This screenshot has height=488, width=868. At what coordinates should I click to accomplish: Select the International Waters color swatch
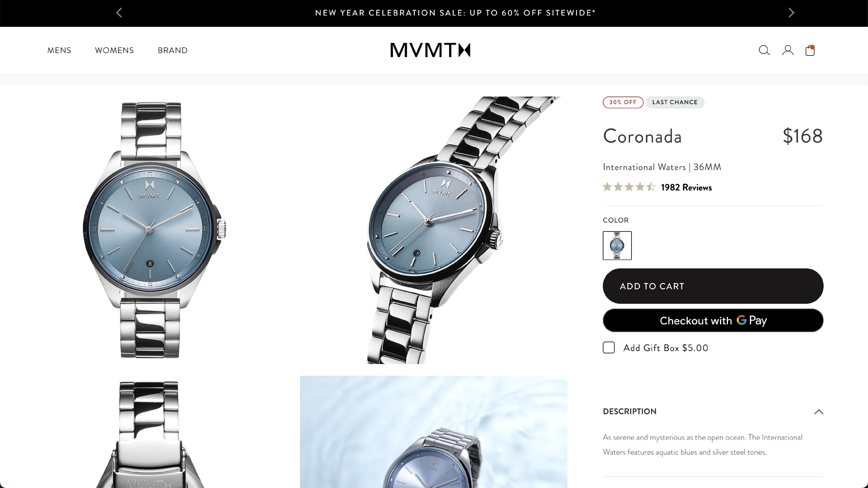(x=617, y=245)
